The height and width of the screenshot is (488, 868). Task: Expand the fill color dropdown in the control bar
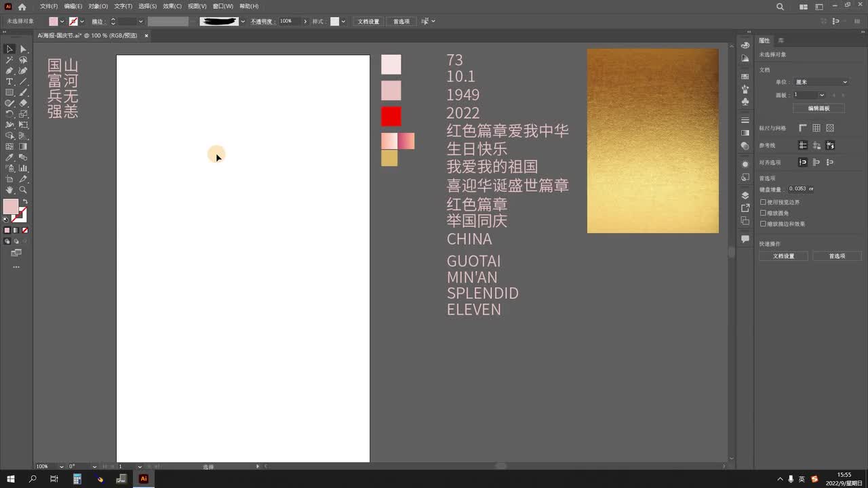coord(62,22)
